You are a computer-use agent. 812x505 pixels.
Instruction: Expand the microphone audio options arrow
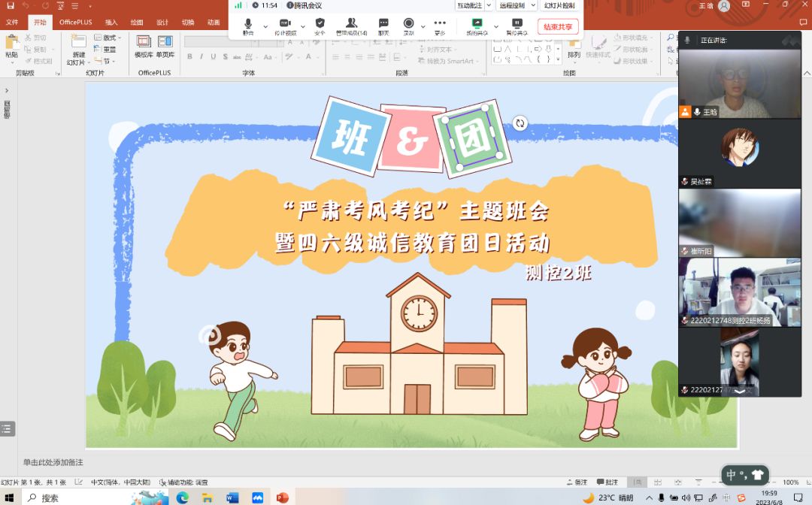click(x=265, y=26)
